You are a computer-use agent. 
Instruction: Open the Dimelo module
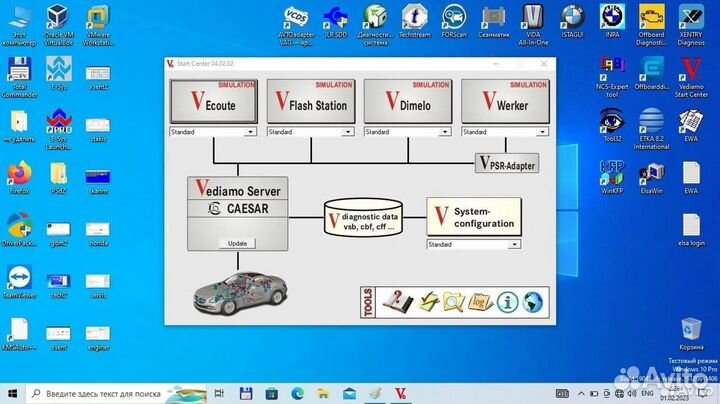(407, 102)
